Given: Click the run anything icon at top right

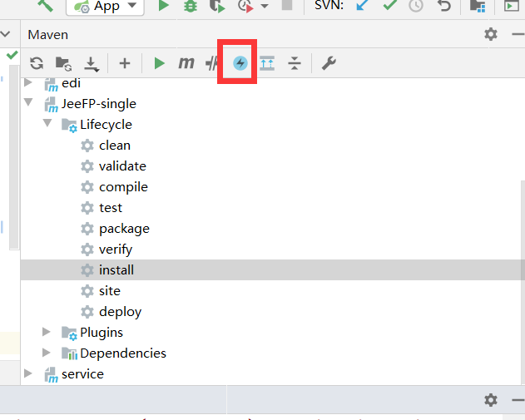Looking at the screenshot, I should (x=512, y=6).
